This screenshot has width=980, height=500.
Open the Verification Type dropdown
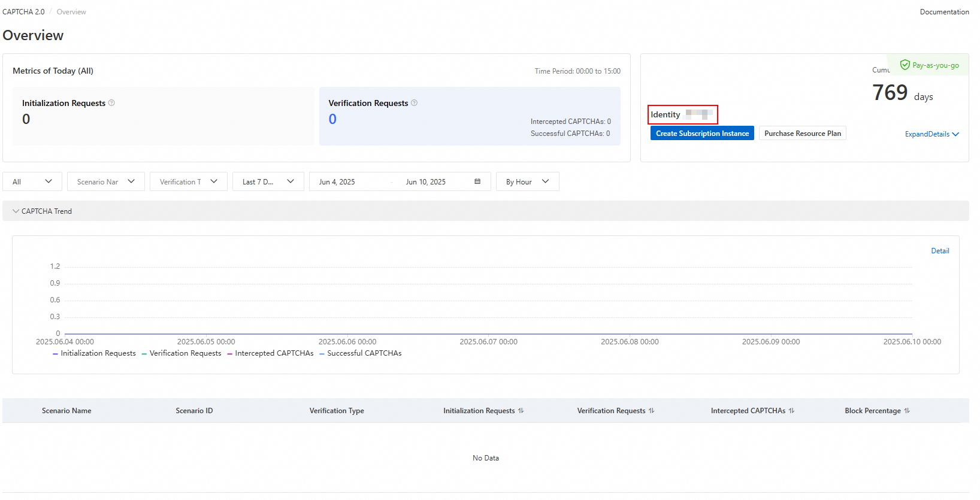point(189,181)
